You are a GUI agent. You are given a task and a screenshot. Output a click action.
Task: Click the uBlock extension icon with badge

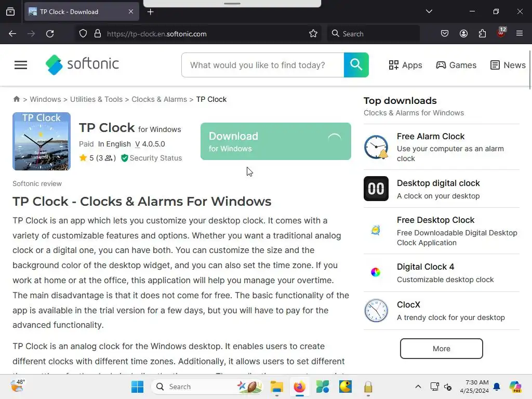pos(501,33)
